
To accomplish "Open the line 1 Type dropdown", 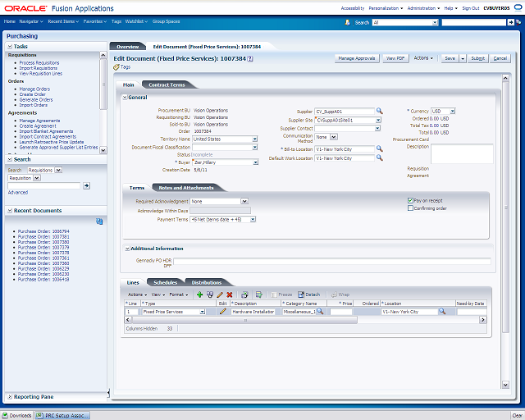I will (203, 312).
